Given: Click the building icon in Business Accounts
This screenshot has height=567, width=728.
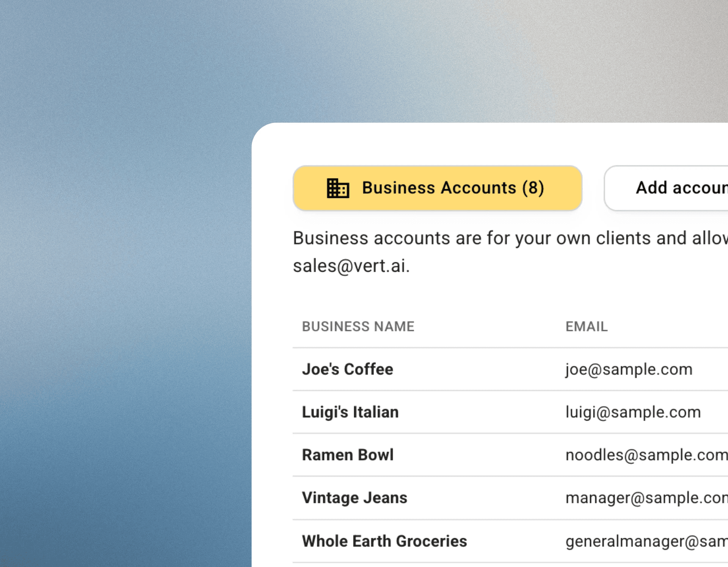Looking at the screenshot, I should click(338, 188).
